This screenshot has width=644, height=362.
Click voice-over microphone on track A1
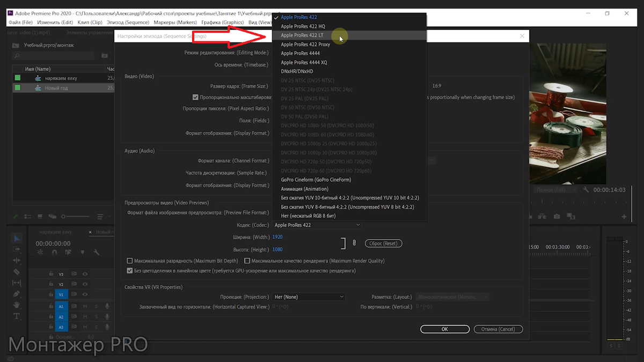[x=107, y=306]
